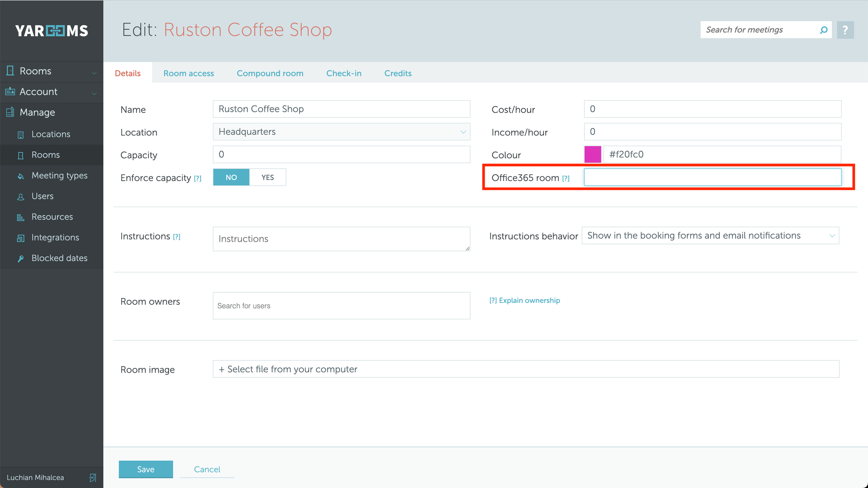The image size is (868, 488).
Task: Open the Users management page
Action: 42,196
